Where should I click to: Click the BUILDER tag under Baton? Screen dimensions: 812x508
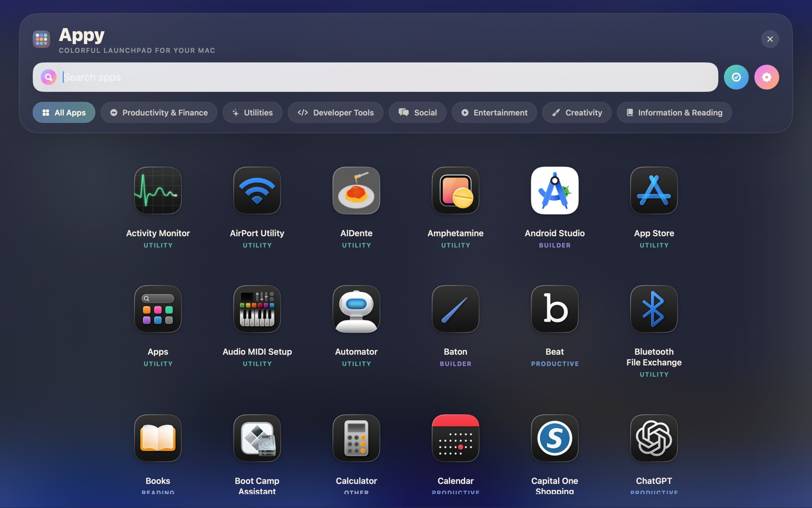point(456,364)
